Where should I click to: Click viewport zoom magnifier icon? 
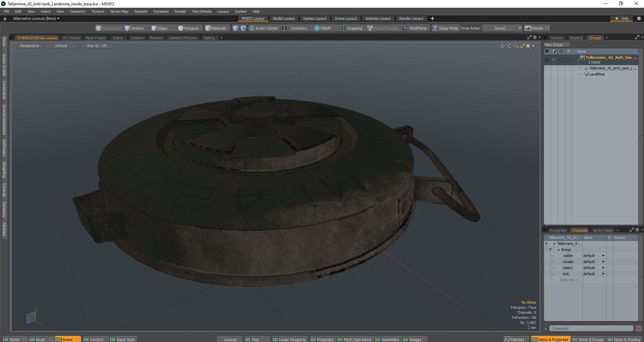click(516, 46)
